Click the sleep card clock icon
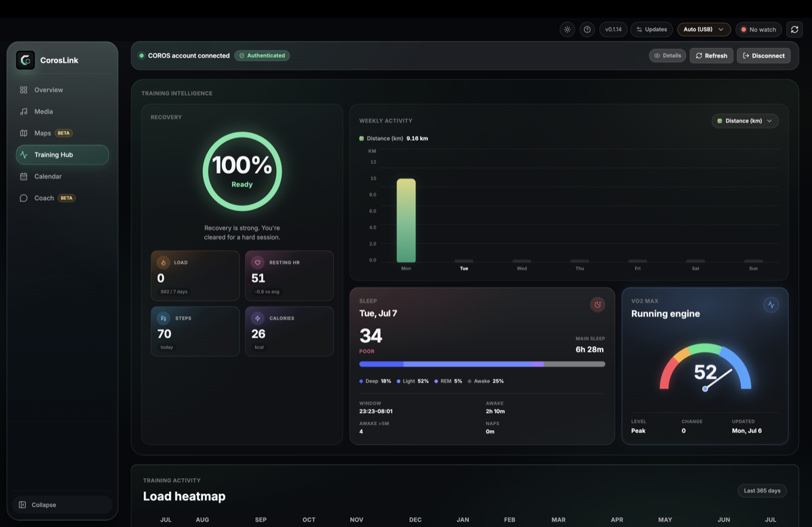This screenshot has height=527, width=812. tap(597, 304)
